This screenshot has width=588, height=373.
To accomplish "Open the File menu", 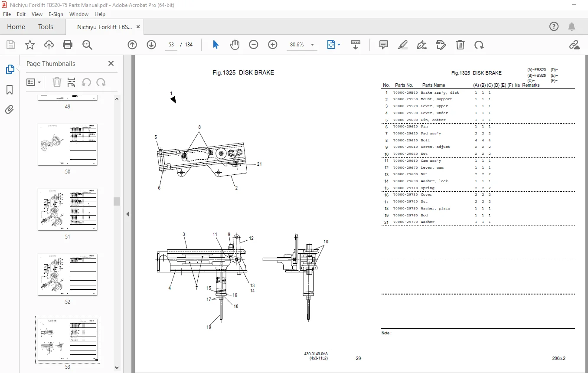I will tap(7, 14).
